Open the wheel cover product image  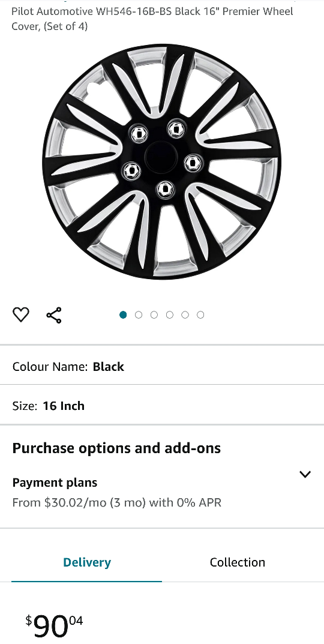(x=162, y=161)
